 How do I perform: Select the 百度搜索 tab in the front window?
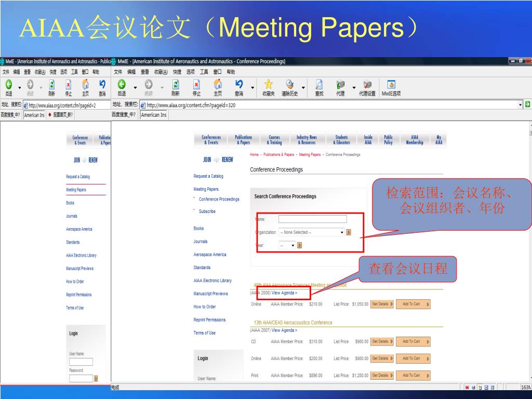[x=124, y=115]
